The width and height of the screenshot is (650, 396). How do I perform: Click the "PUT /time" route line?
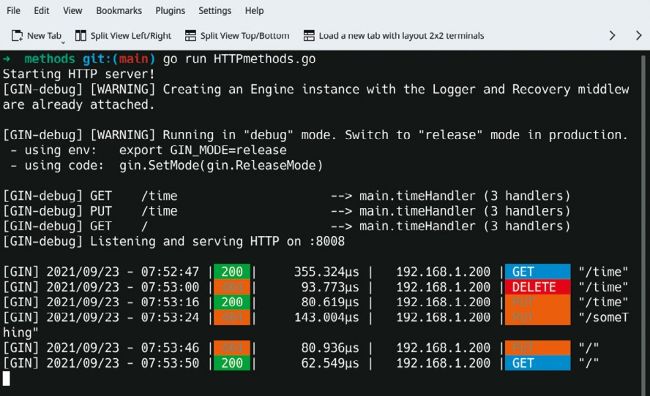(286, 211)
